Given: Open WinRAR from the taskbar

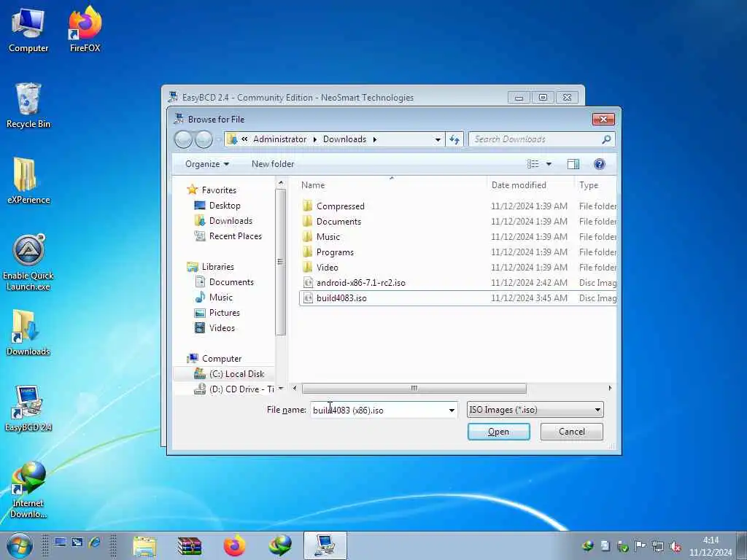Looking at the screenshot, I should [189, 545].
